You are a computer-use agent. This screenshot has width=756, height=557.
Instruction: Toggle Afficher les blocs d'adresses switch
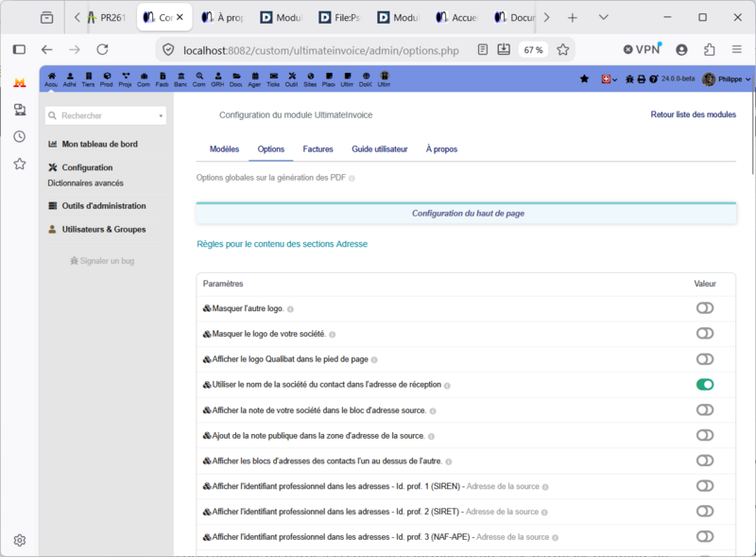[705, 461]
